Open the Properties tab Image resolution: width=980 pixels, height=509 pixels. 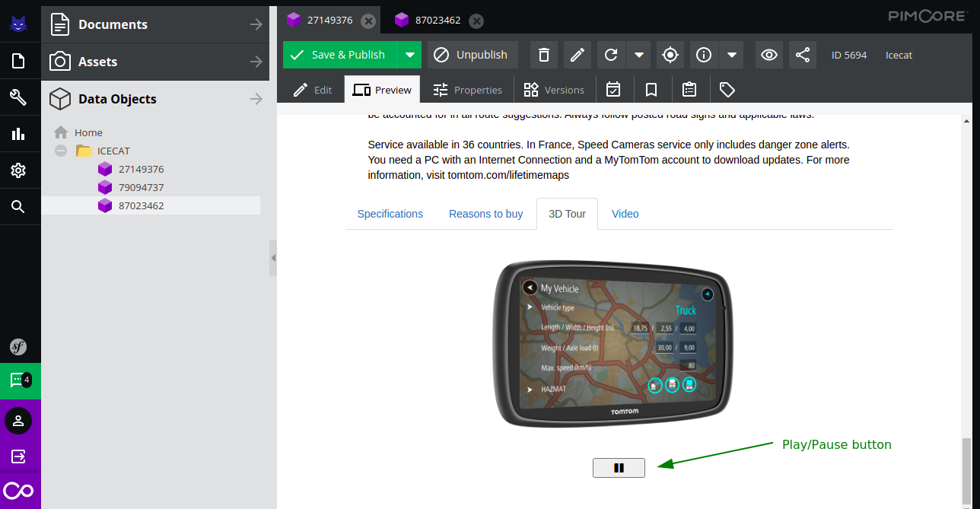468,90
